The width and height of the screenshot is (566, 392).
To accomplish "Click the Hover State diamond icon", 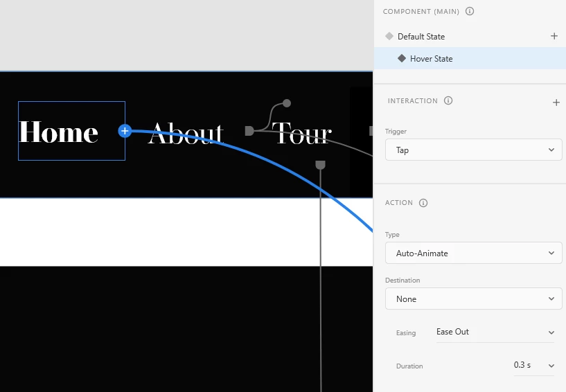I will coord(402,58).
